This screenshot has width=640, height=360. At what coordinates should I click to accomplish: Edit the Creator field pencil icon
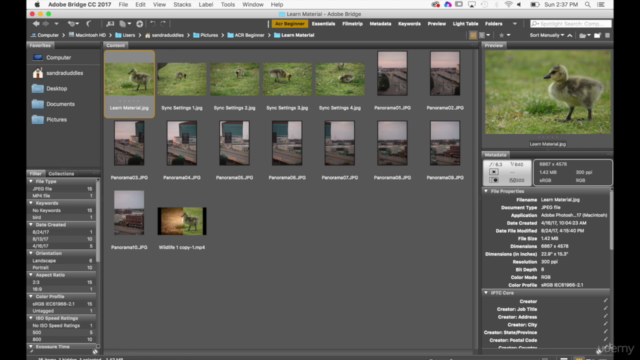pos(605,301)
